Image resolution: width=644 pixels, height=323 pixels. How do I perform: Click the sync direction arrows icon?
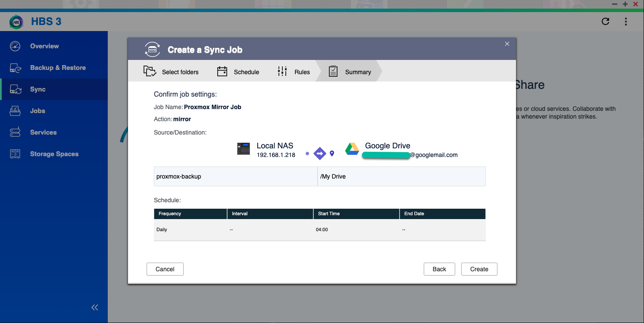(320, 153)
